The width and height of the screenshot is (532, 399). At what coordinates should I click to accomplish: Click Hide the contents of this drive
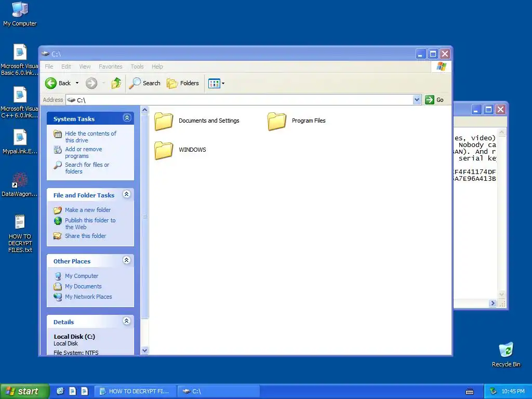pyautogui.click(x=90, y=137)
